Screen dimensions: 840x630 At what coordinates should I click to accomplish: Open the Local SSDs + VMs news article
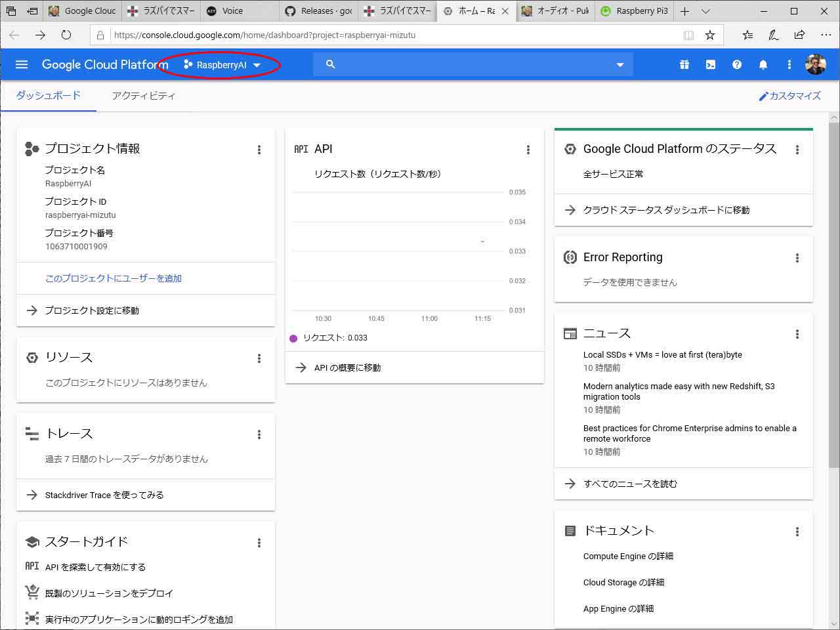click(663, 355)
